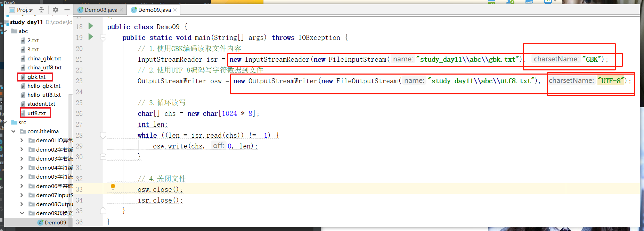Open hello_utf8.txt file
644x231 pixels.
pos(44,95)
